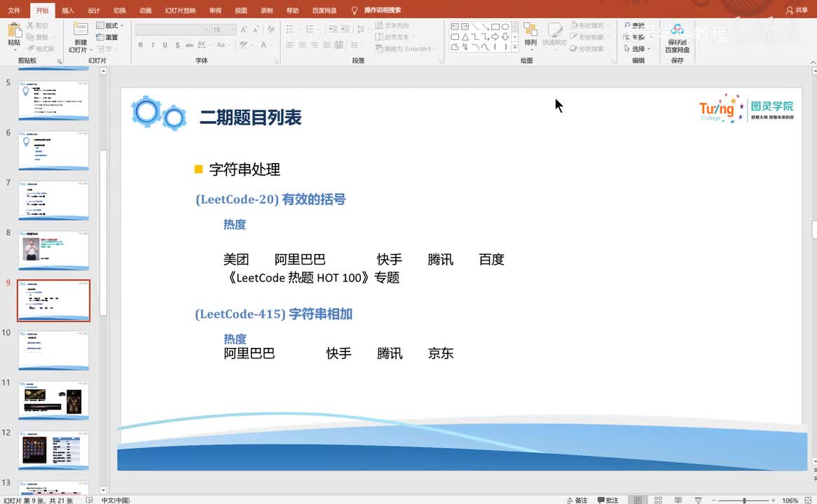Click zoom in plus icon
The image size is (817, 504).
tap(774, 500)
